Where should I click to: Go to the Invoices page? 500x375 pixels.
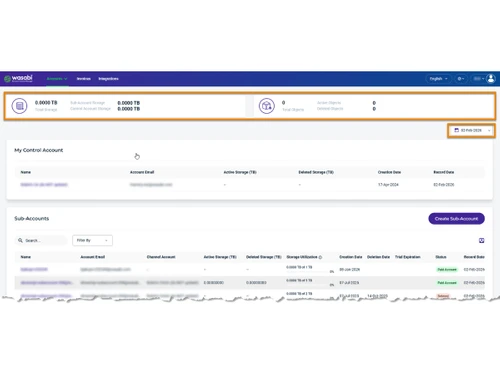pyautogui.click(x=84, y=79)
